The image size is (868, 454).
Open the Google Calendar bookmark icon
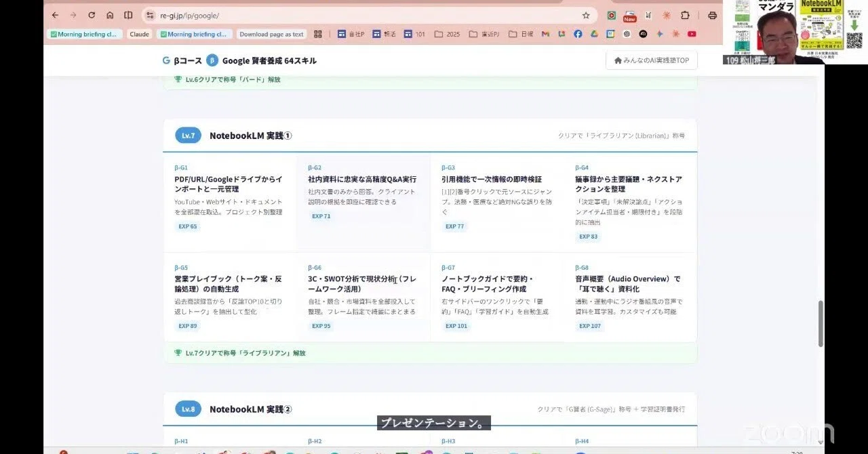610,34
